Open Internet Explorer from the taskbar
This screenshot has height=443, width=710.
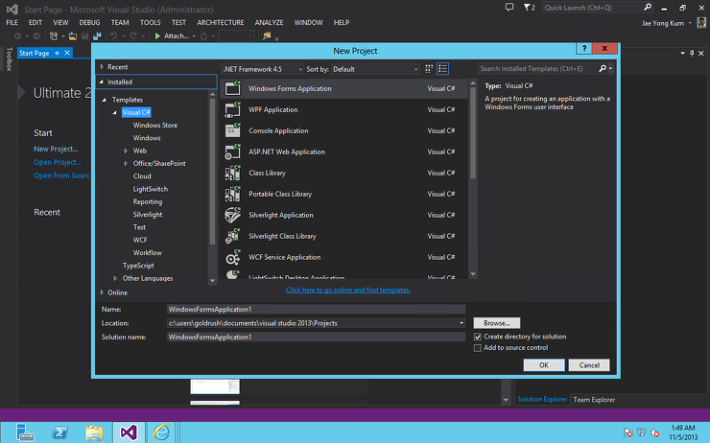pyautogui.click(x=162, y=433)
